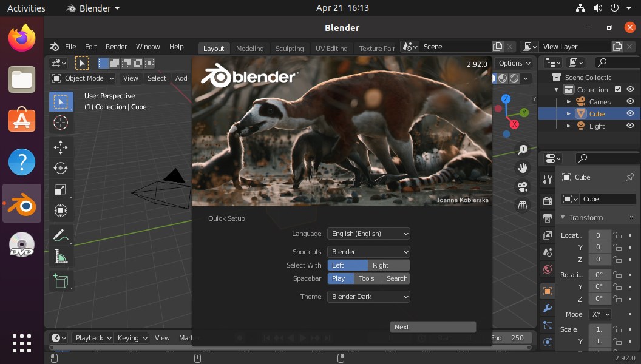Collapse the Transform panel
The width and height of the screenshot is (641, 364).
coord(563,217)
